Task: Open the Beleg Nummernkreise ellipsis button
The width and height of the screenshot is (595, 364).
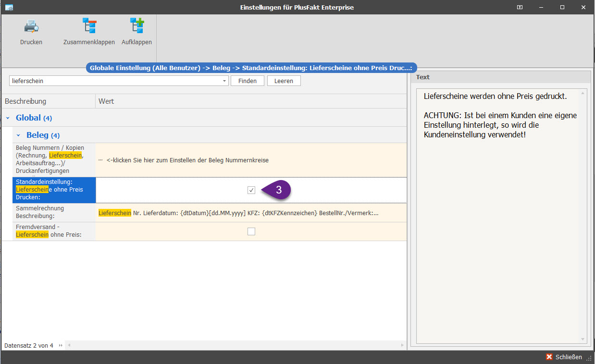Action: (100, 160)
